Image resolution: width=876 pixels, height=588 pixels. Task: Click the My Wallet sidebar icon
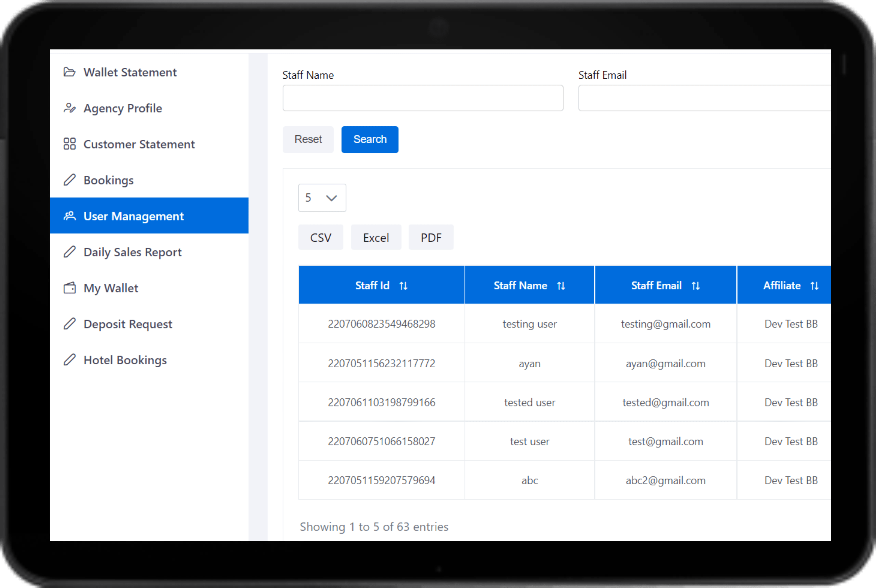(x=70, y=287)
